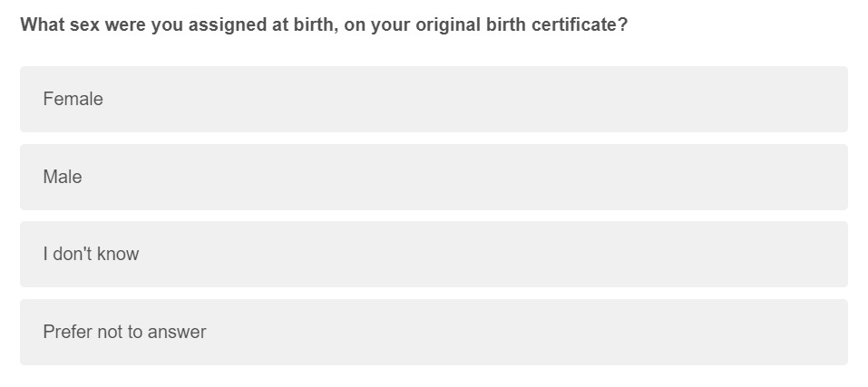Pick Male as sex assigned at birth
The image size is (868, 387).
tap(434, 177)
